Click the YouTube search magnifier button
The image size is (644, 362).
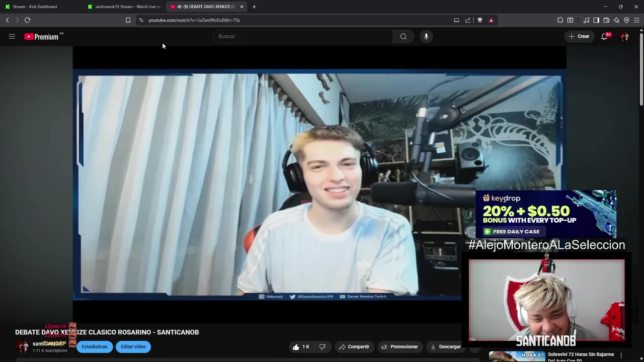point(403,36)
